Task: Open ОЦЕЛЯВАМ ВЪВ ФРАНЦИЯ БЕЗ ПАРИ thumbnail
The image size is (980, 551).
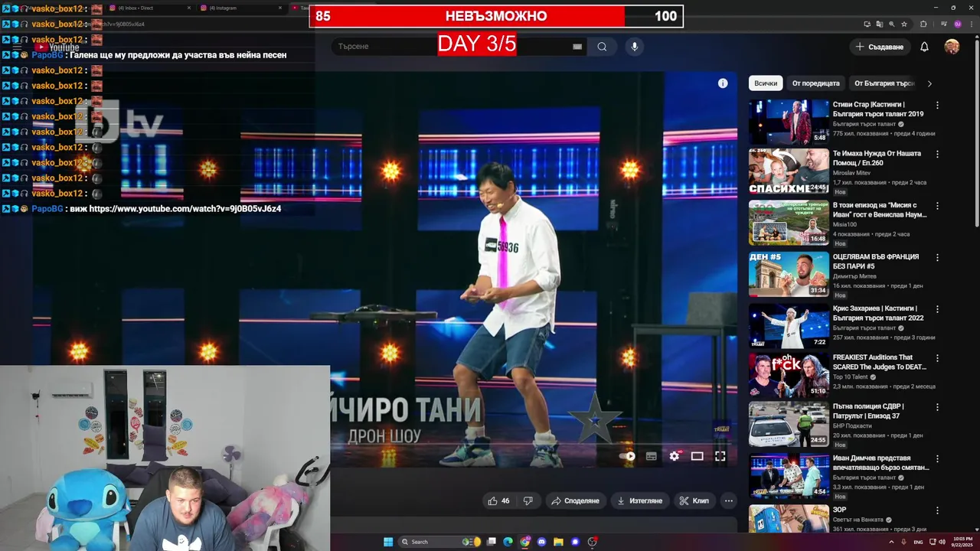Action: 789,274
